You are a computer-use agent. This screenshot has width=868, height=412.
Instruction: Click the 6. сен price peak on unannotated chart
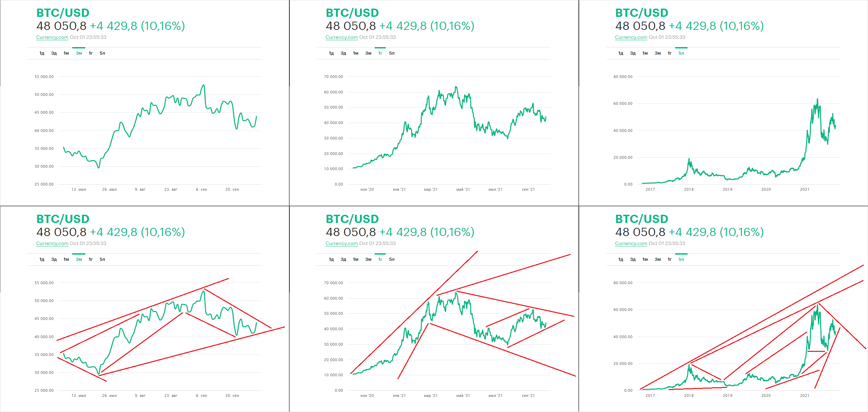click(204, 85)
